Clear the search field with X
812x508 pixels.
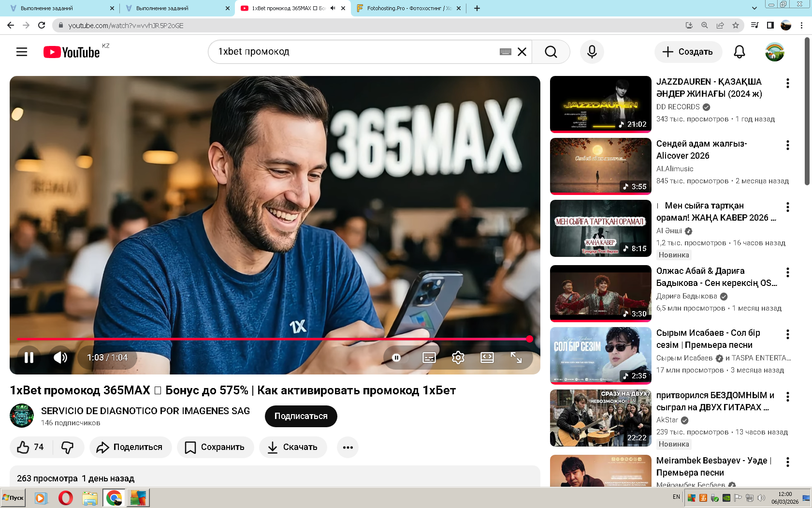coord(522,52)
